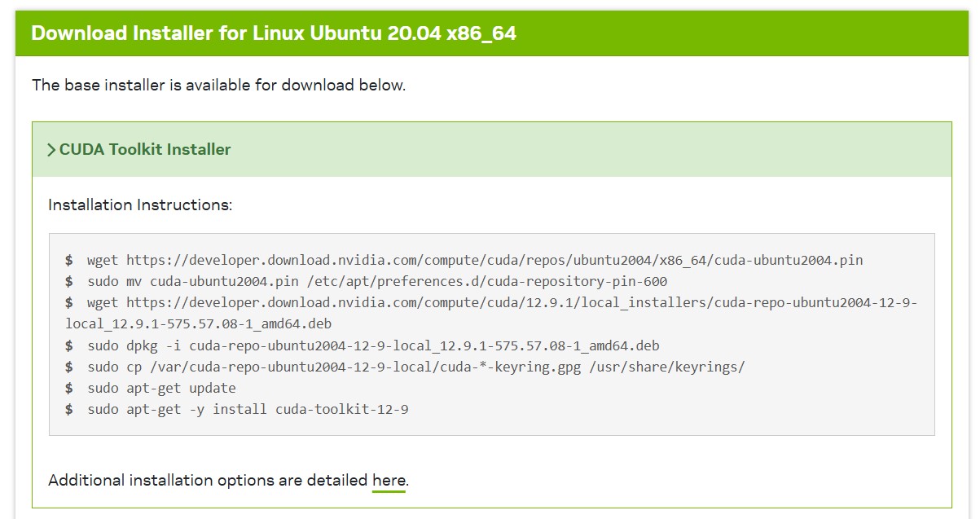980x519 pixels.
Task: Click the 'sudo cp' keyring.gpg command line
Action: pos(405,367)
